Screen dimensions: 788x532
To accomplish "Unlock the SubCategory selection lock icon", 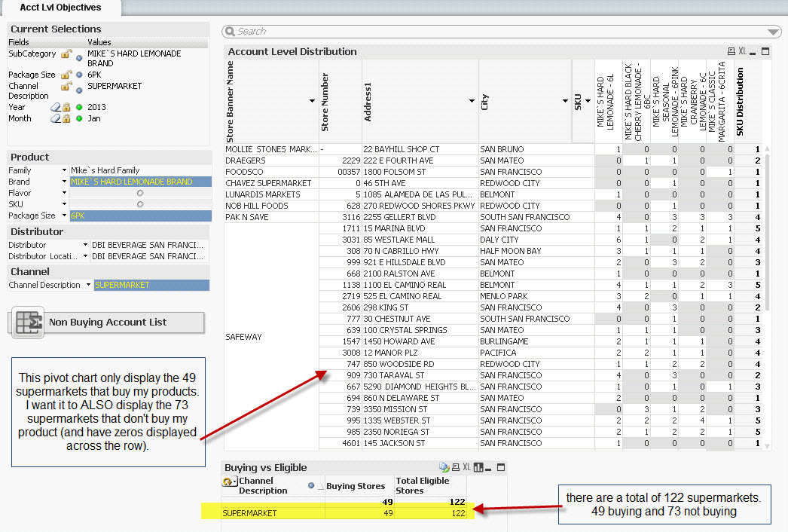I will coord(66,55).
